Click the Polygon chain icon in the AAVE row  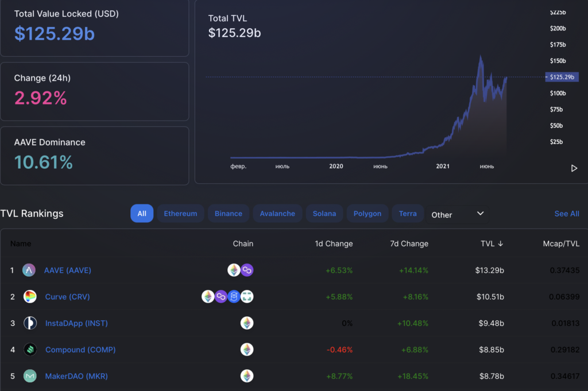tap(247, 270)
